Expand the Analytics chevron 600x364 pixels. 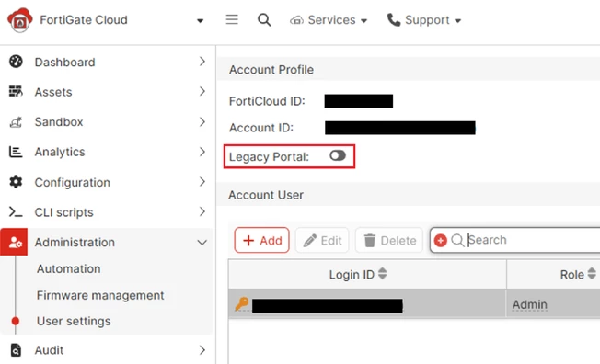click(x=202, y=152)
